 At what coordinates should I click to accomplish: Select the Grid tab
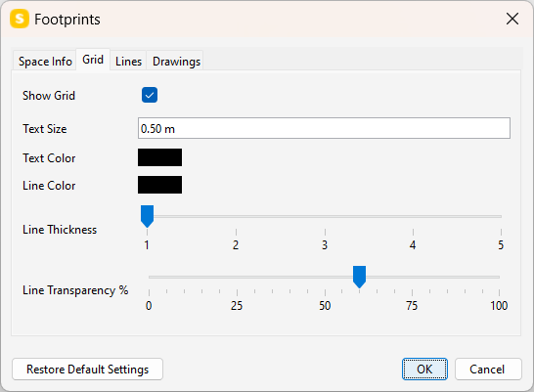point(93,60)
